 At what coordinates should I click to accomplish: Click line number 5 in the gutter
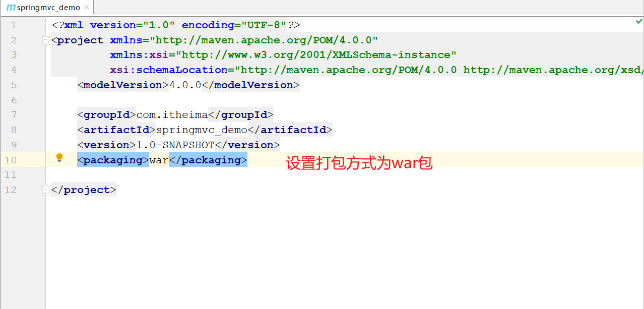[x=14, y=85]
